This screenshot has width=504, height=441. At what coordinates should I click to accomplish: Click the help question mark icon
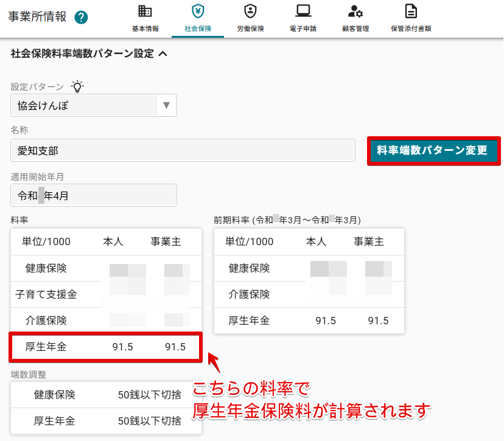pyautogui.click(x=81, y=18)
